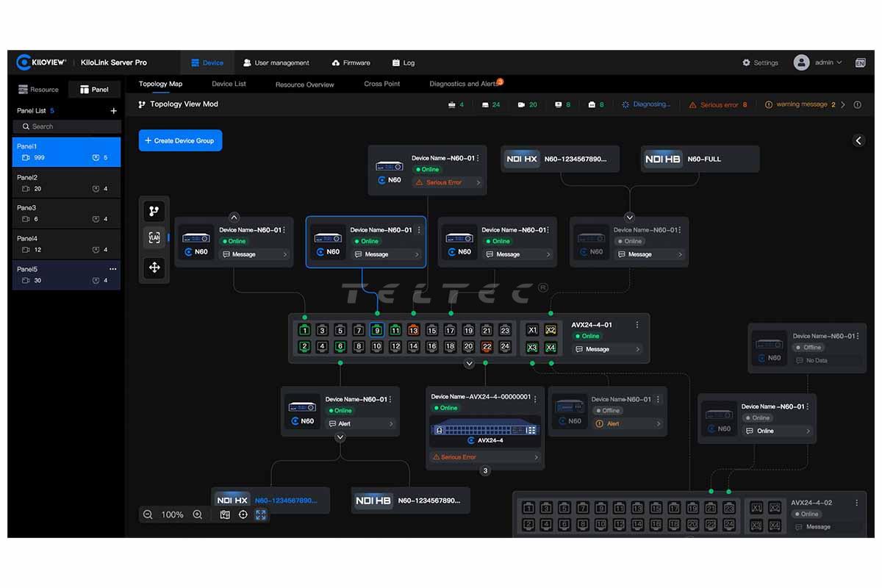Open the Firmware menu

tap(351, 62)
